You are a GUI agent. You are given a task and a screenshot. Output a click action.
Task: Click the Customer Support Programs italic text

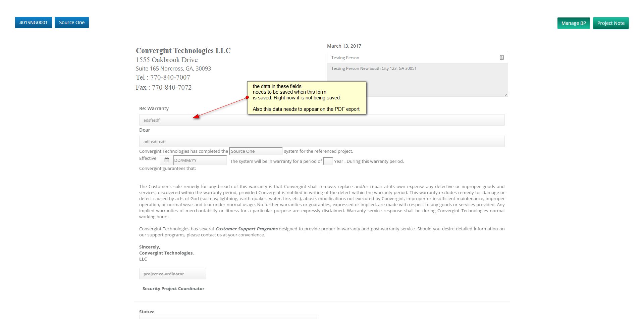[x=247, y=229]
